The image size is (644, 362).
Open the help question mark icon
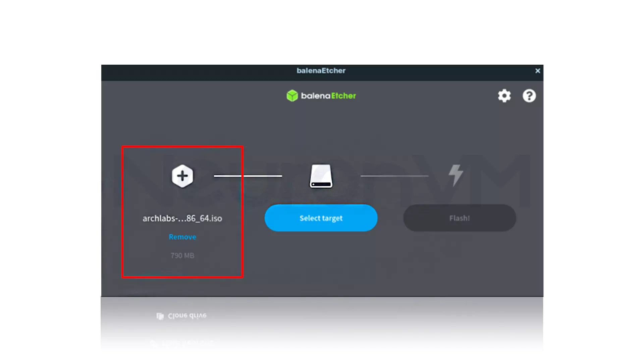point(529,96)
